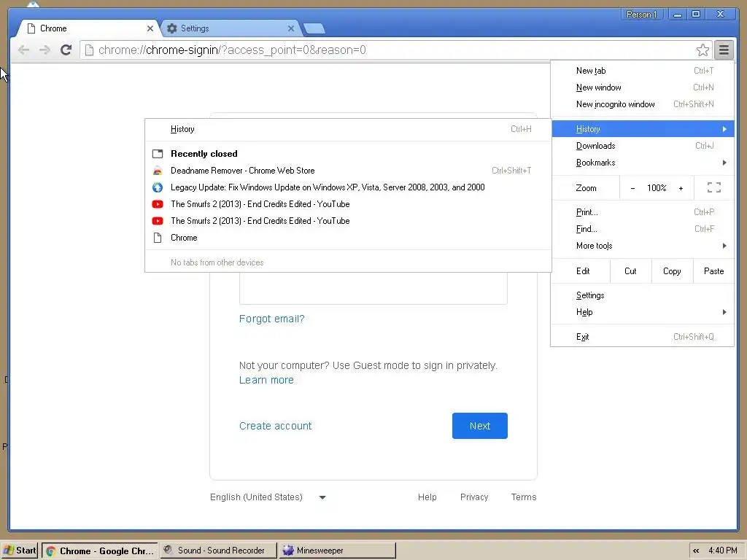Reopen second Smurfs 2 YouTube entry
Viewport: 747px width, 560px height.
(x=348, y=221)
